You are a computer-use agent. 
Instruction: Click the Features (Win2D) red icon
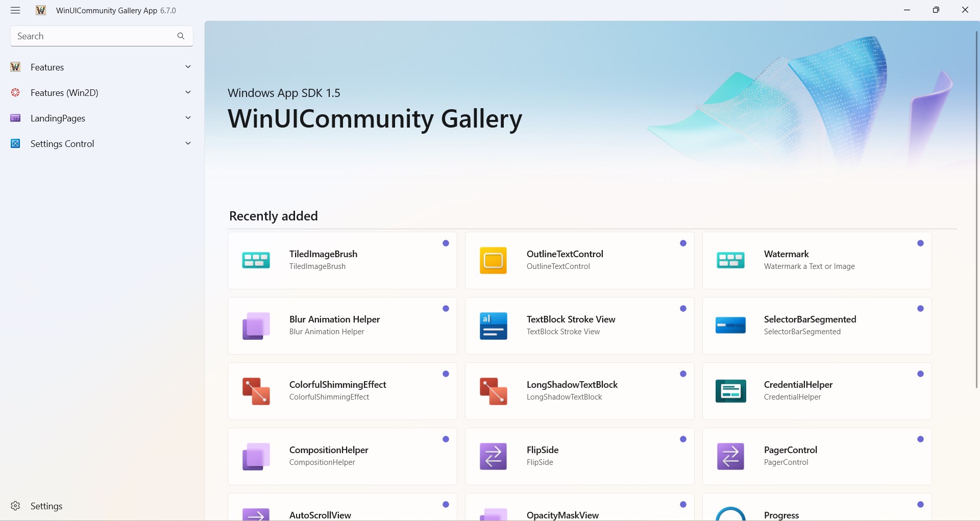(15, 92)
